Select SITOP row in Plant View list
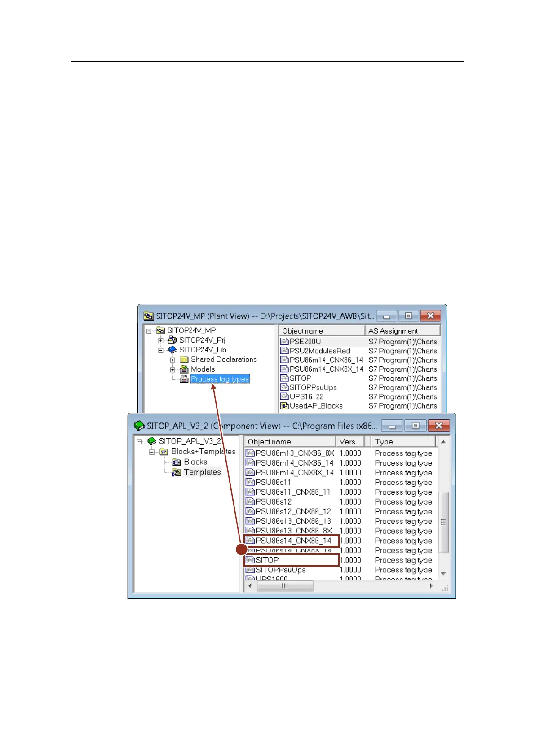The width and height of the screenshot is (535, 756). [300, 378]
